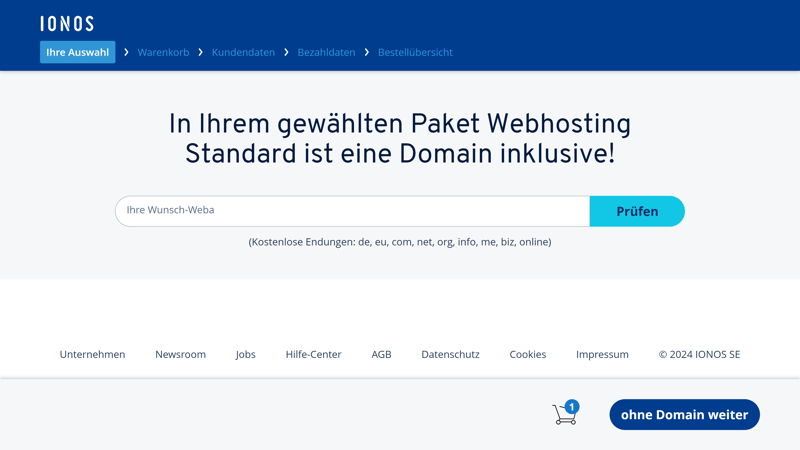
Task: Go to the Warenkorb step
Action: coord(163,52)
